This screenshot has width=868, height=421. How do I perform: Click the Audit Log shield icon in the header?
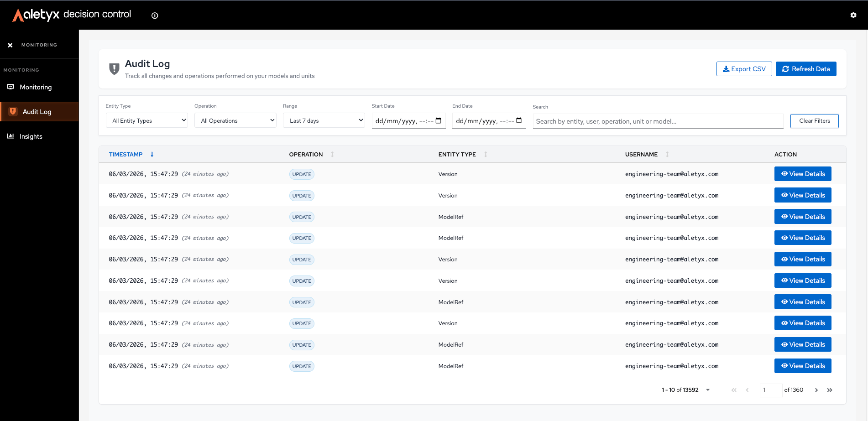click(114, 69)
